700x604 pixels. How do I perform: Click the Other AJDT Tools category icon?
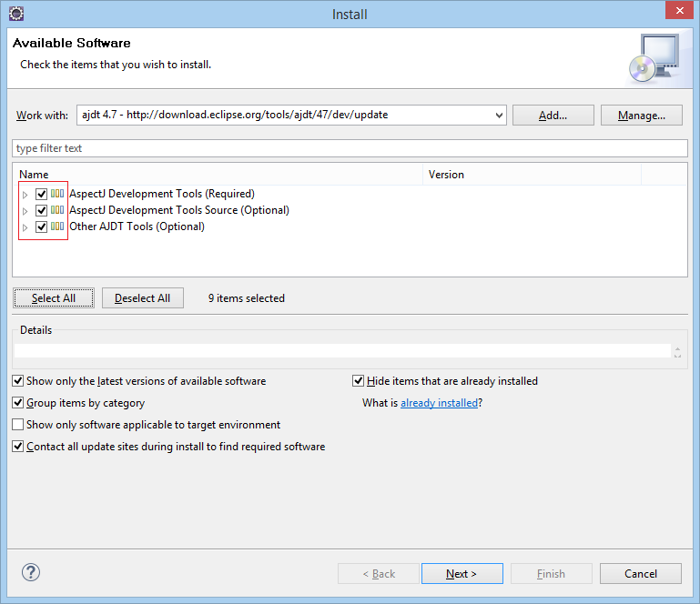(x=57, y=226)
